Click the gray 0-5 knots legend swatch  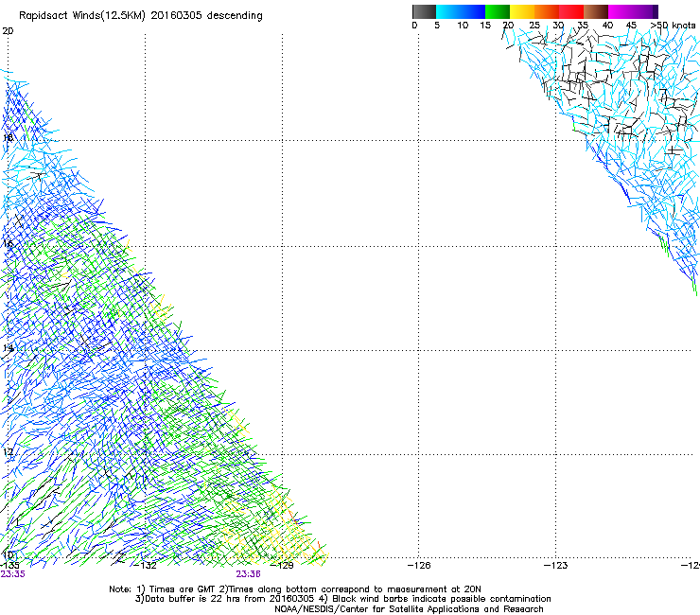424,11
